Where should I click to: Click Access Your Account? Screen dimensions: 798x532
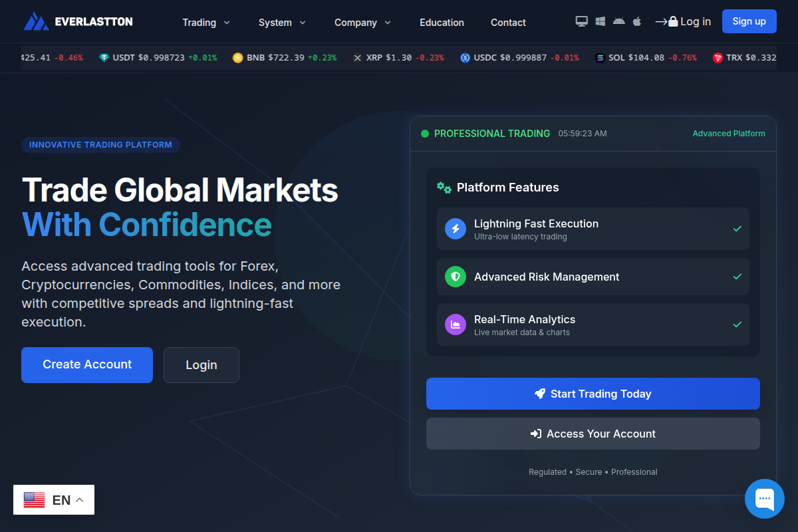coord(593,434)
